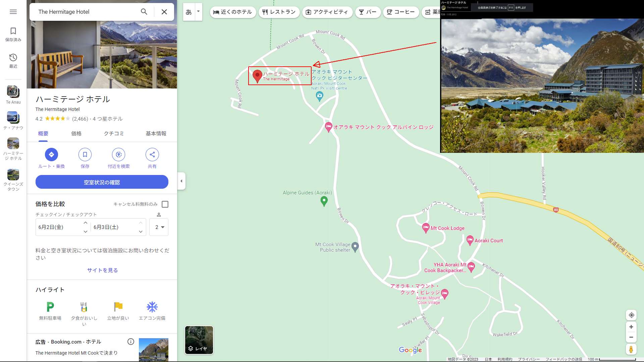Click the Aoraki Court hotel pin

tap(470, 241)
